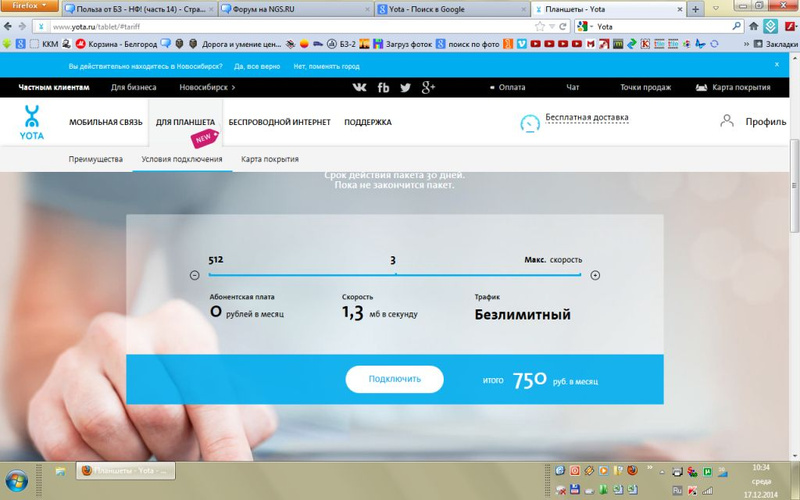This screenshot has height=500, width=800.
Task: Click the delivery speedometer icon
Action: click(530, 124)
